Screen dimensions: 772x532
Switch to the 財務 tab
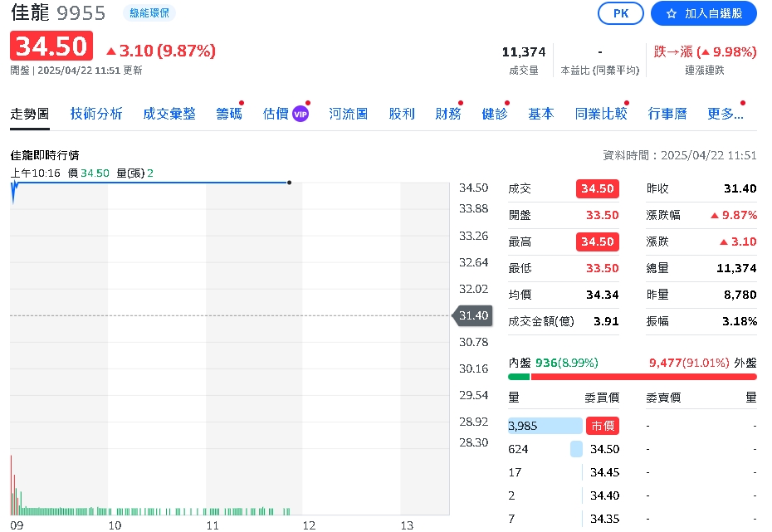[448, 114]
